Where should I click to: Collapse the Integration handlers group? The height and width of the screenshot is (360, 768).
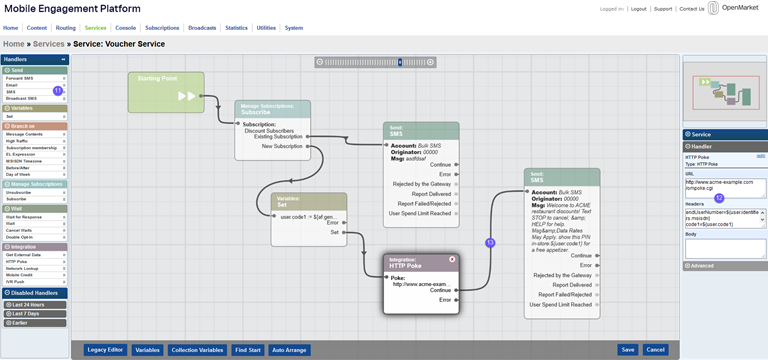7,247
